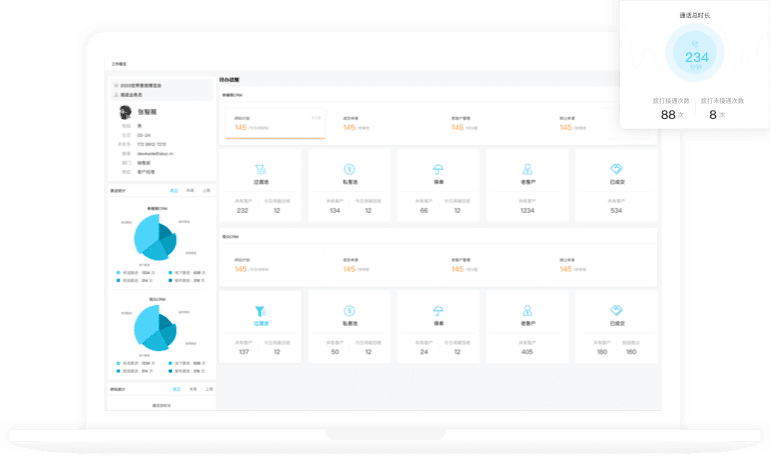Select the last tab above the pie charts

point(206,189)
